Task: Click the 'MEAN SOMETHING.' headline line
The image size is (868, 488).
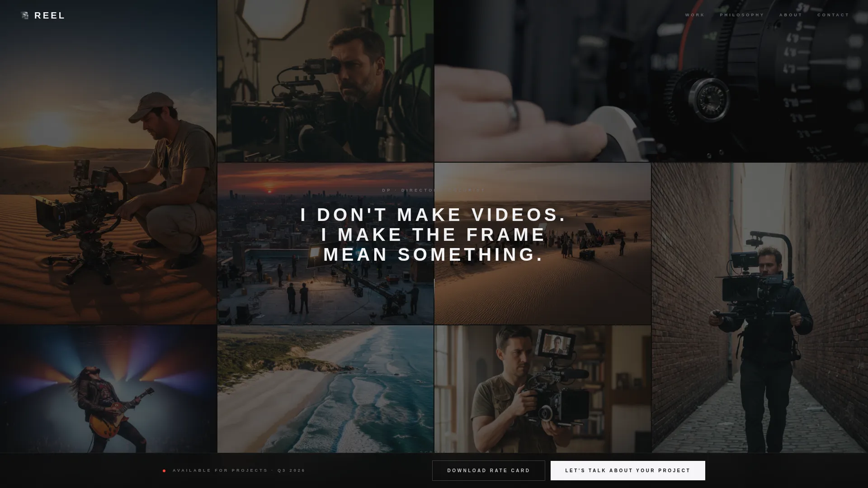Action: click(x=434, y=254)
